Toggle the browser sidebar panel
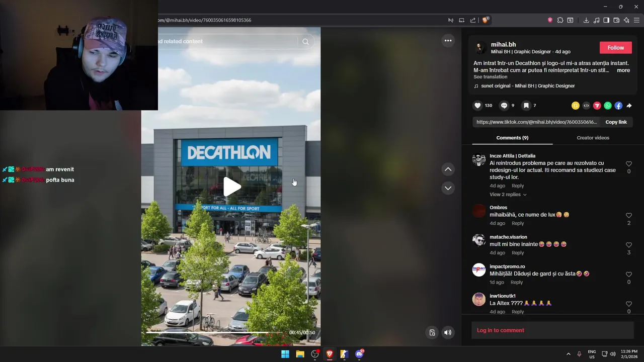644x362 pixels. click(606, 20)
